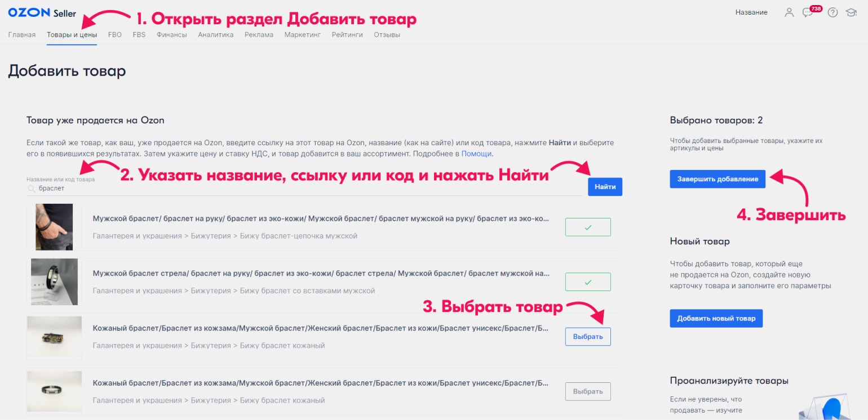Follow the Помощи help link
The image size is (868, 420).
pyautogui.click(x=477, y=153)
